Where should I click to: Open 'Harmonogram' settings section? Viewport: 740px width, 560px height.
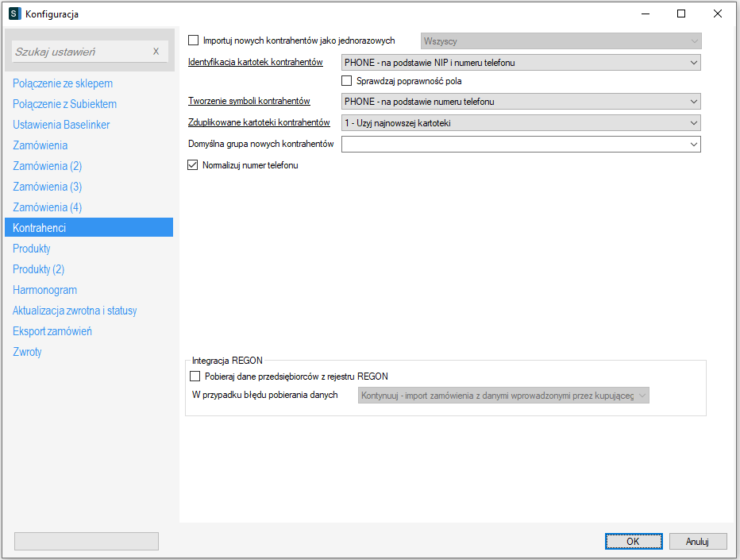coord(44,290)
